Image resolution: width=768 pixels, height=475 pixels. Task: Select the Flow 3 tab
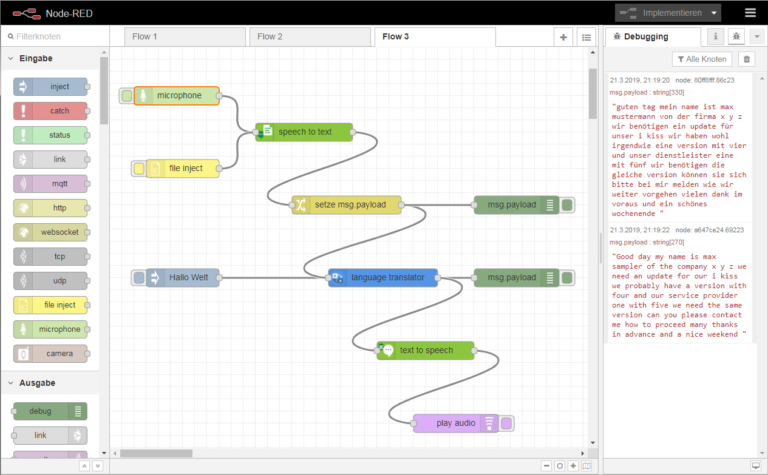click(435, 37)
